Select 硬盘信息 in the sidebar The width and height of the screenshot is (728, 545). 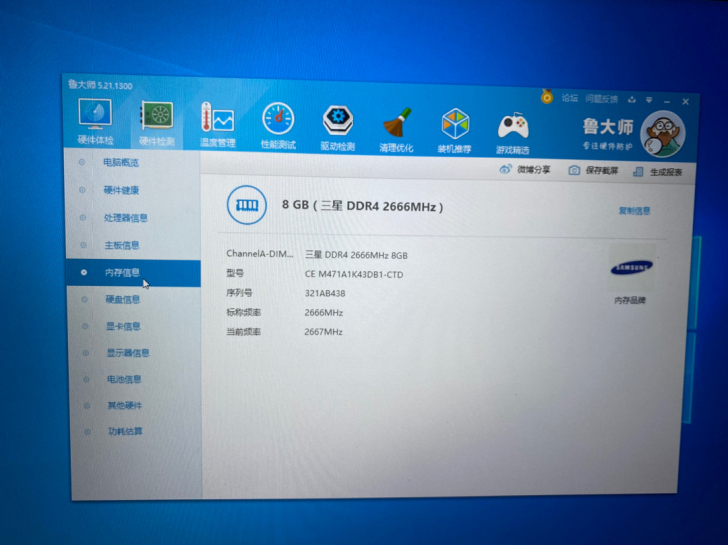click(x=123, y=299)
